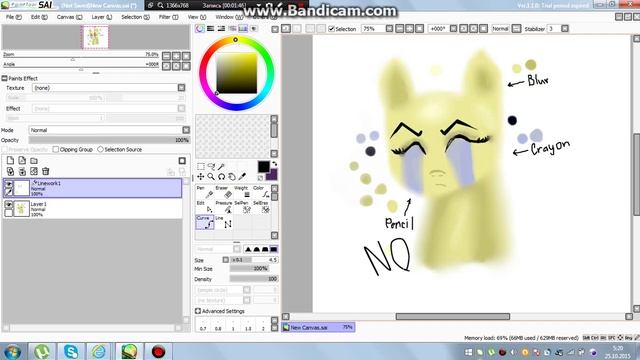Viewport: 640px width, 360px height.
Task: Pick the Move tool
Action: pos(201,177)
